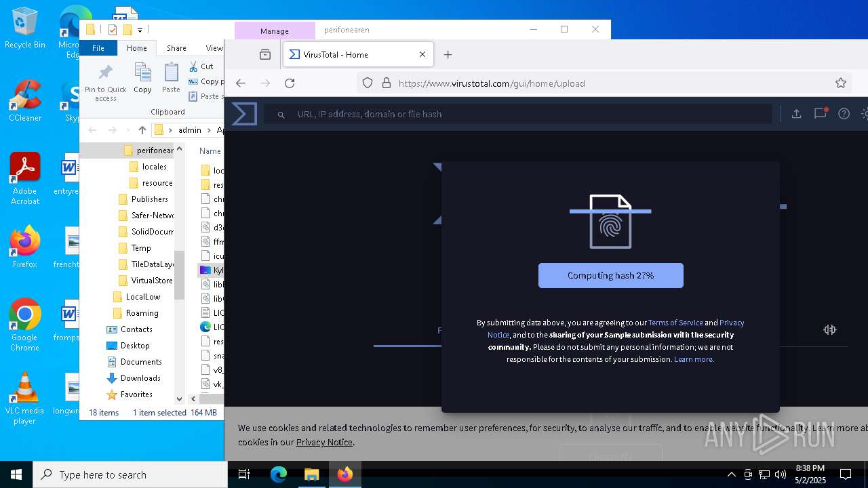Click the Firefox taskbar button

(x=345, y=474)
